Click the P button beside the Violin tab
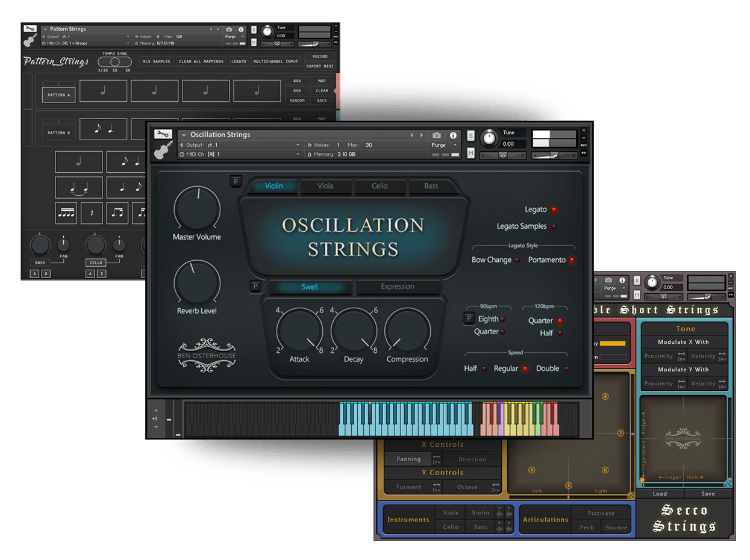This screenshot has height=560, width=750. 235,182
